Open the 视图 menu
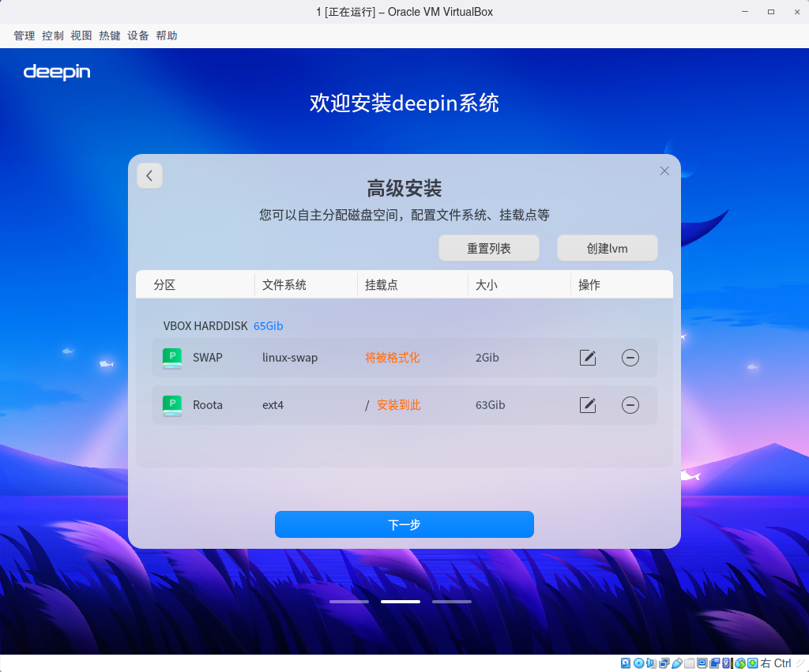Viewport: 809px width, 672px height. click(x=81, y=36)
